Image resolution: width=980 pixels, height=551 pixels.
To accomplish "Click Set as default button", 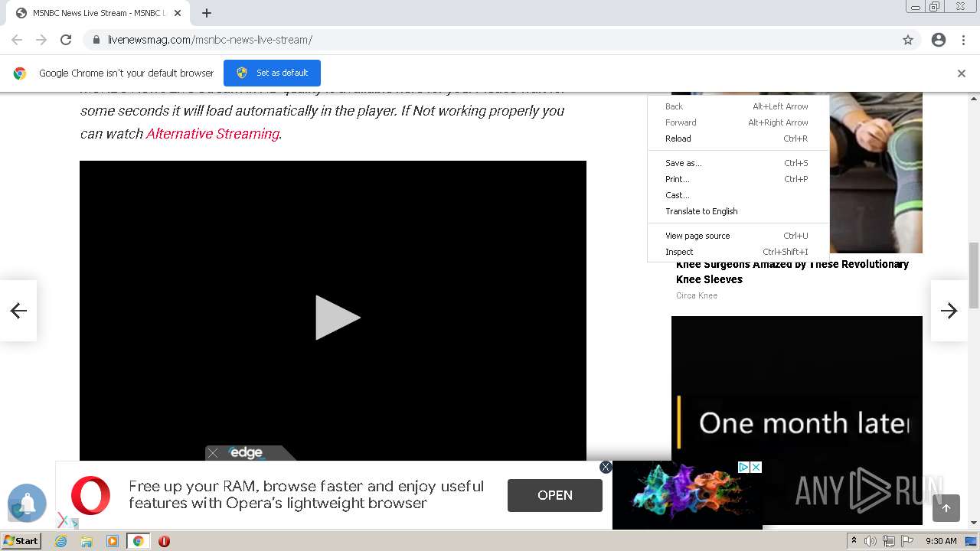I will tap(272, 73).
